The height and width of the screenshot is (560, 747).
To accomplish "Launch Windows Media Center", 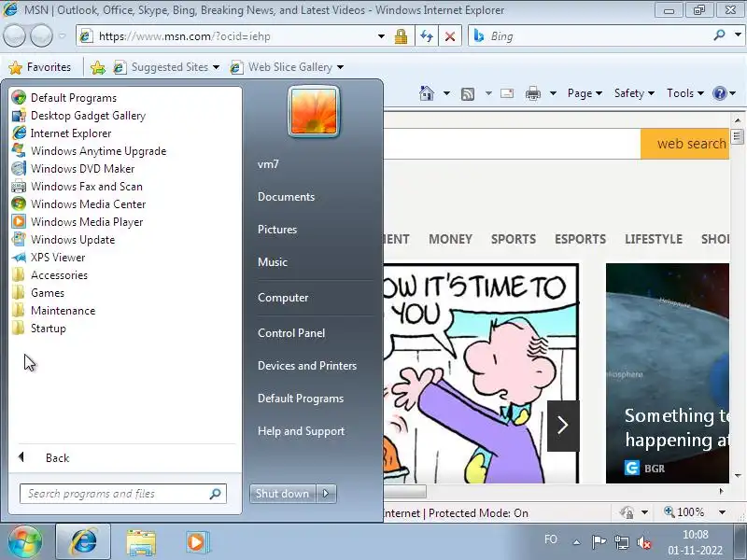I will tap(79, 203).
